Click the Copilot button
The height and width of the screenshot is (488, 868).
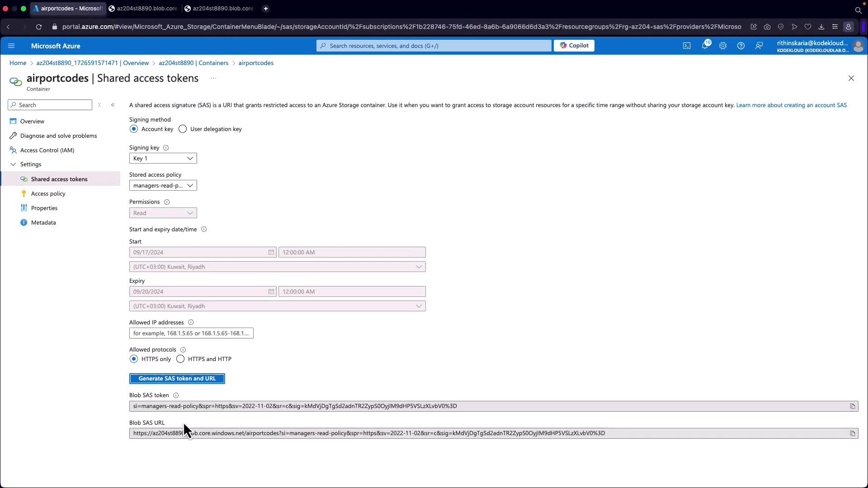coord(574,46)
